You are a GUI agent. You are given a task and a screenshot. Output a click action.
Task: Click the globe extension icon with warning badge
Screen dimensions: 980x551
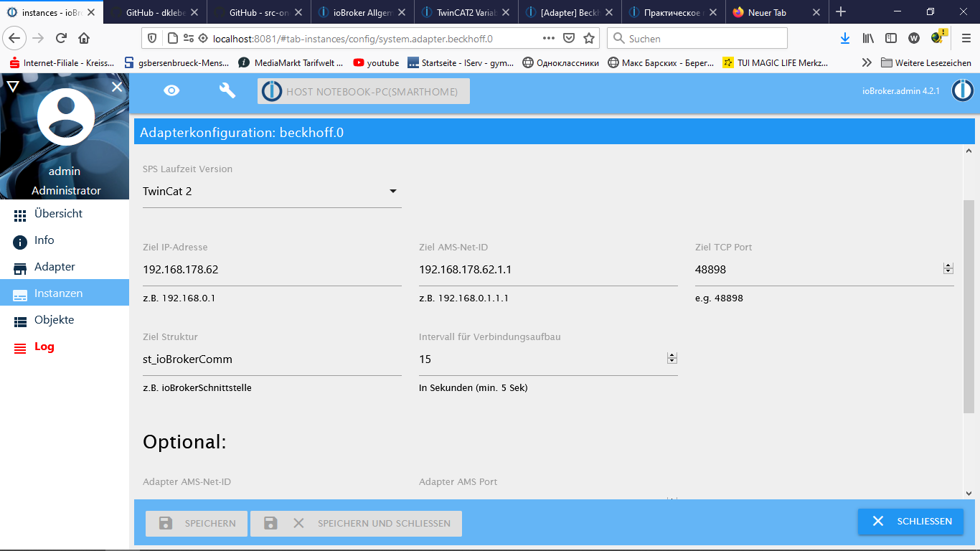[x=938, y=37]
